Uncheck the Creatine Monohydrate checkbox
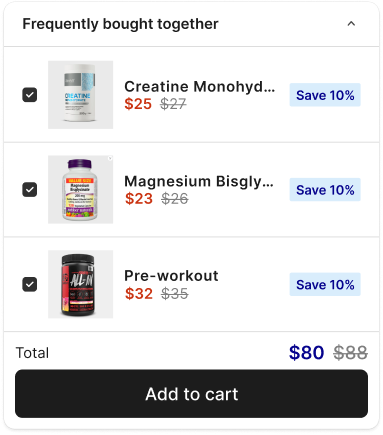Image resolution: width=383 pixels, height=435 pixels. [x=30, y=95]
